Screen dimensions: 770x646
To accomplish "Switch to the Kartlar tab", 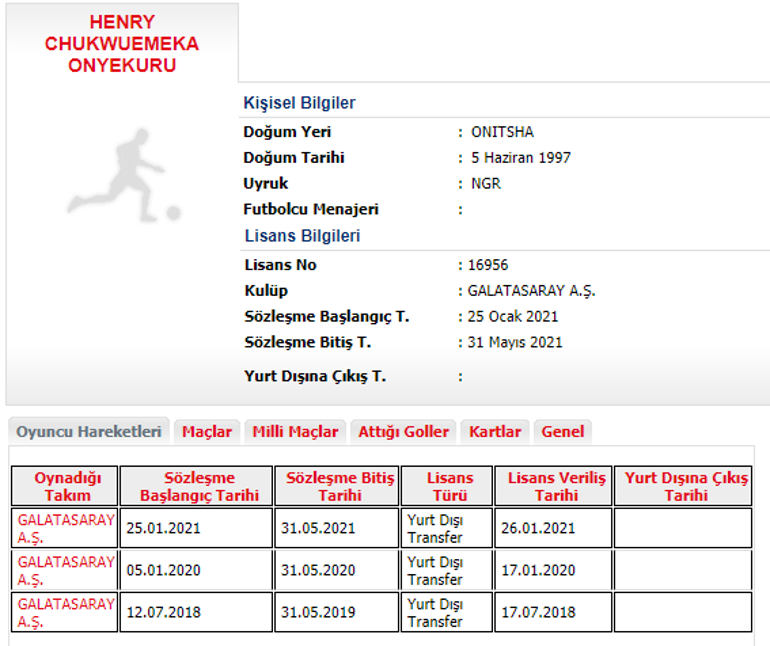I will [x=495, y=431].
